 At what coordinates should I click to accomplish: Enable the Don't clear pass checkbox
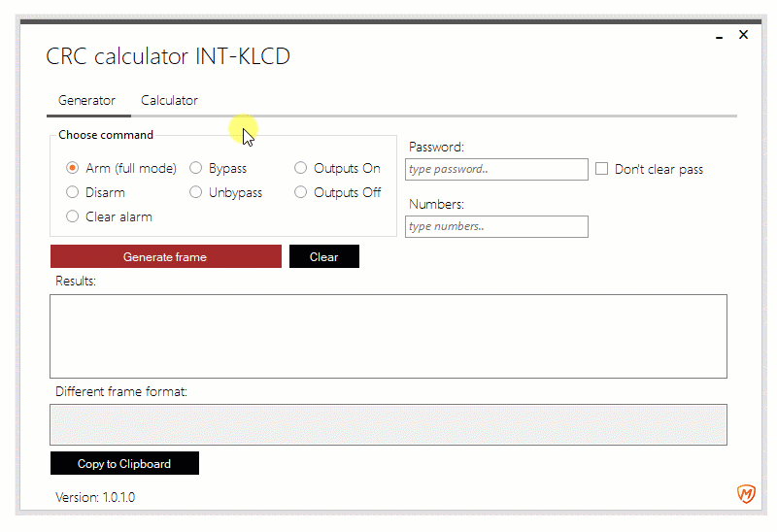(602, 169)
